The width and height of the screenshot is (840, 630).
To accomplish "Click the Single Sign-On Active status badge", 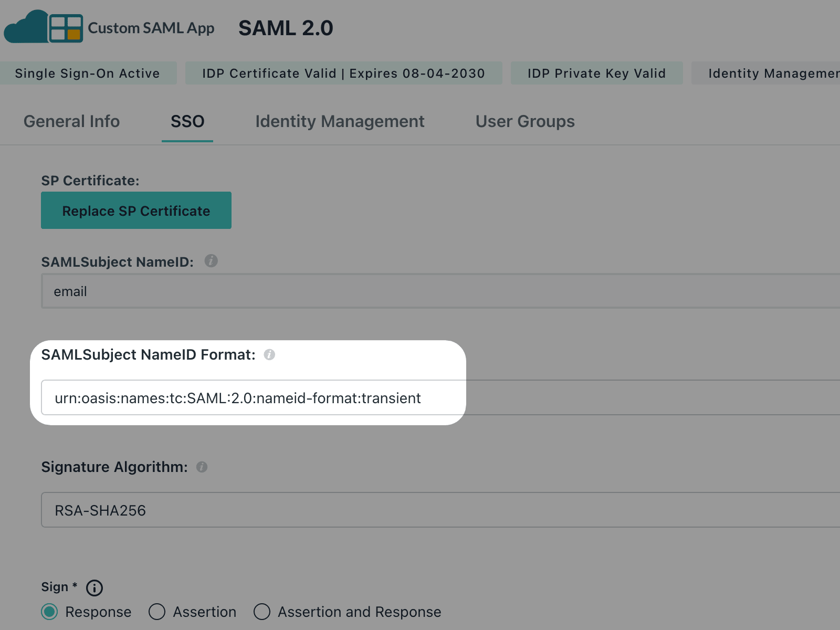I will pos(88,73).
